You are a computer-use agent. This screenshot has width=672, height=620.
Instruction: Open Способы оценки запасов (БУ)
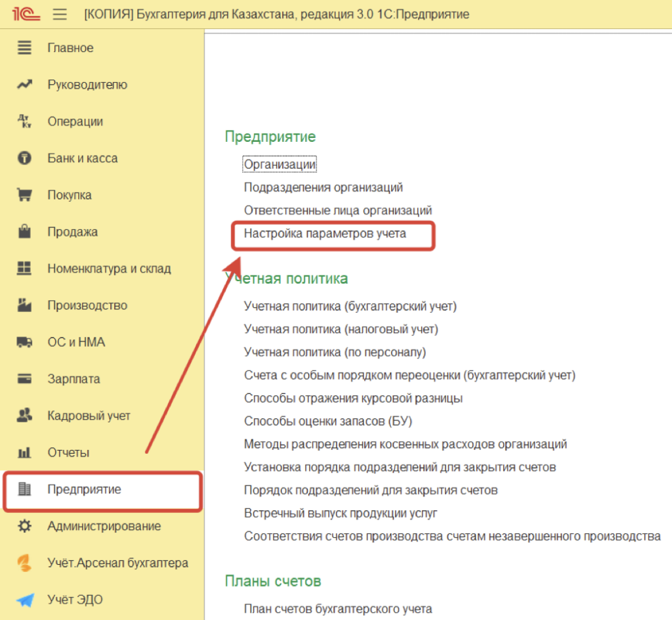327,421
